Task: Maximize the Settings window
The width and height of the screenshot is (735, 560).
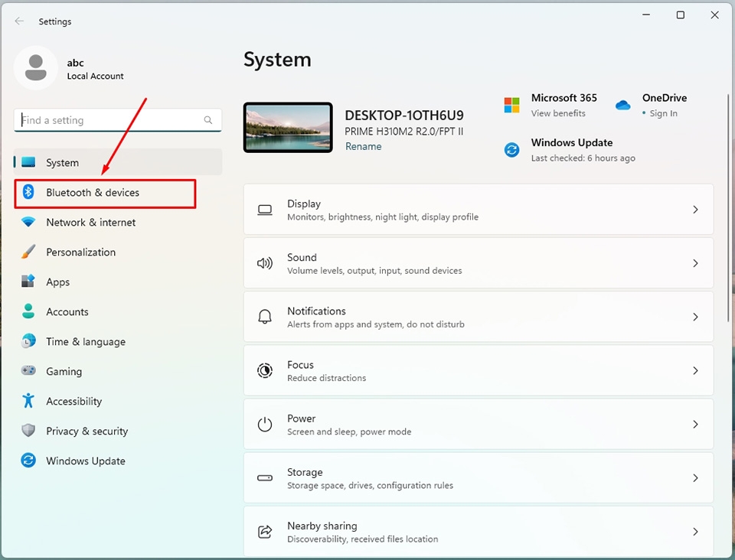Action: [680, 15]
